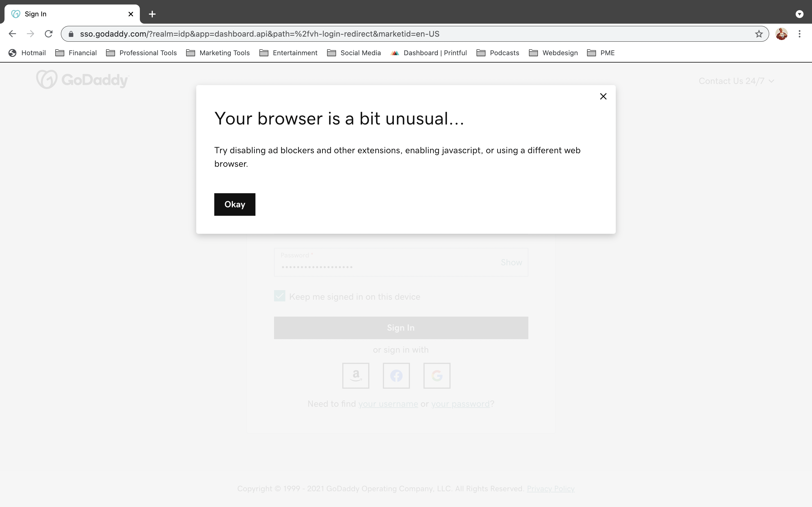Click the Amazon sign-in icon
Image resolution: width=812 pixels, height=507 pixels.
click(x=356, y=375)
